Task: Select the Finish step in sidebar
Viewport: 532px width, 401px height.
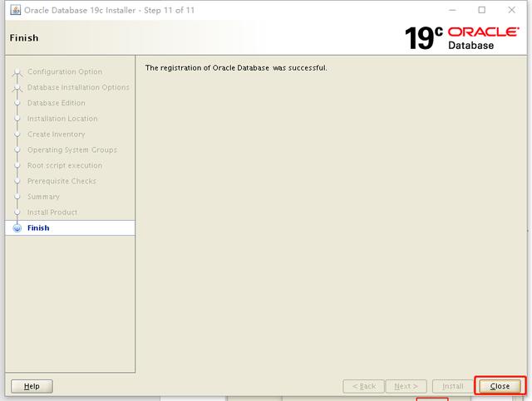Action: (70, 227)
